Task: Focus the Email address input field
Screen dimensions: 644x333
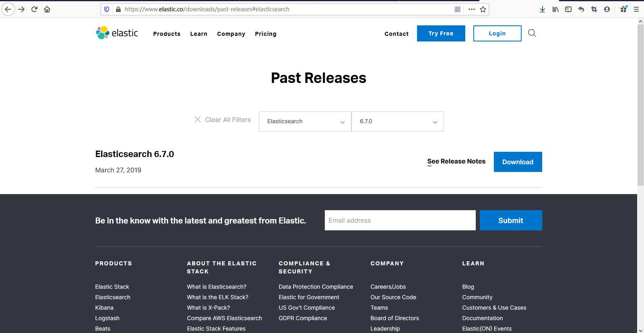Action: click(400, 220)
